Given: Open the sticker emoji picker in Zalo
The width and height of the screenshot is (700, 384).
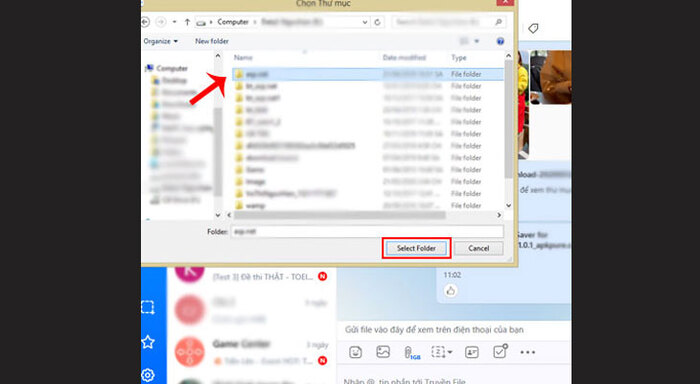Looking at the screenshot, I should coord(355,352).
